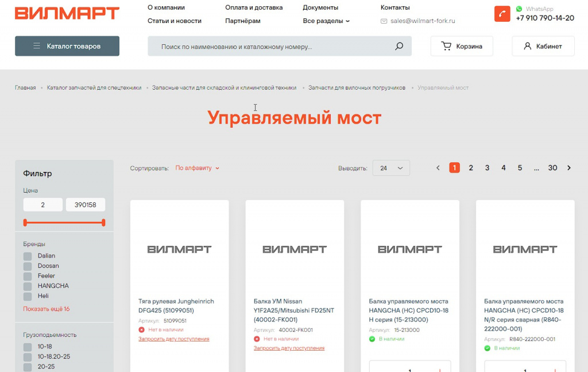Click the minimum price field showing 2
Viewport: 588px width, 372px height.
pos(42,205)
